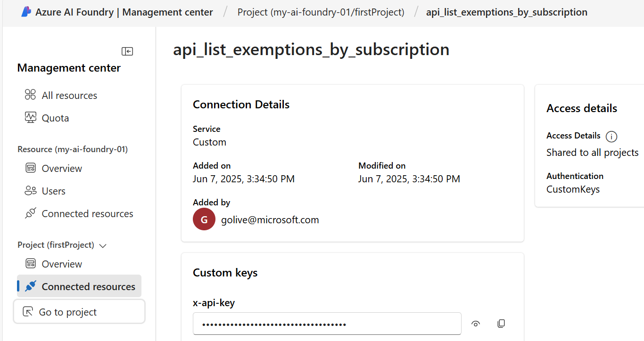Click the Access details card heading
The width and height of the screenshot is (644, 341).
pyautogui.click(x=582, y=108)
